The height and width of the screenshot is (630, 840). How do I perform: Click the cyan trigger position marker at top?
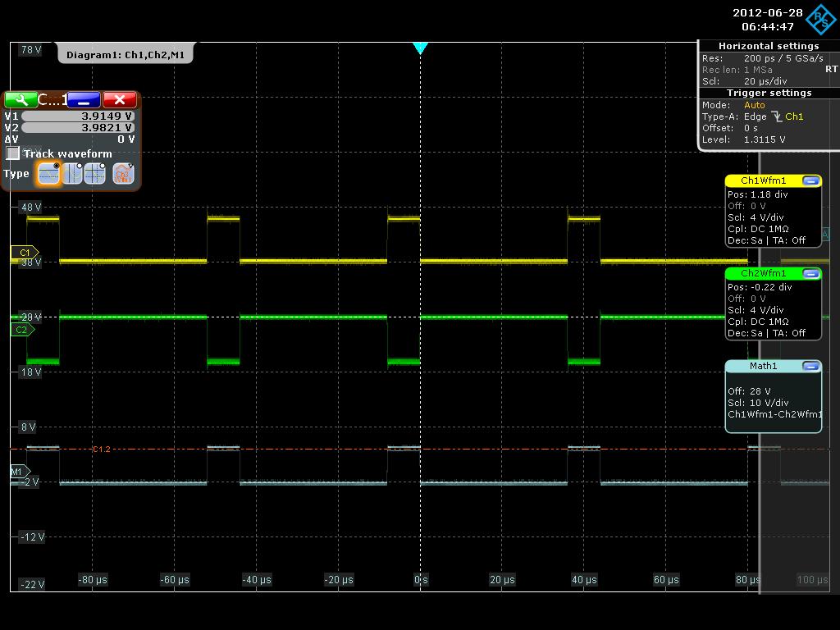pos(420,48)
